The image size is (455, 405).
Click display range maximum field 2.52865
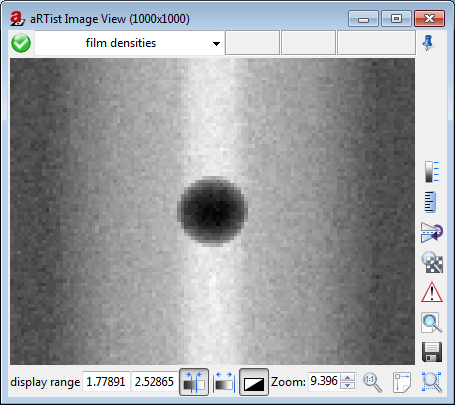tap(154, 382)
